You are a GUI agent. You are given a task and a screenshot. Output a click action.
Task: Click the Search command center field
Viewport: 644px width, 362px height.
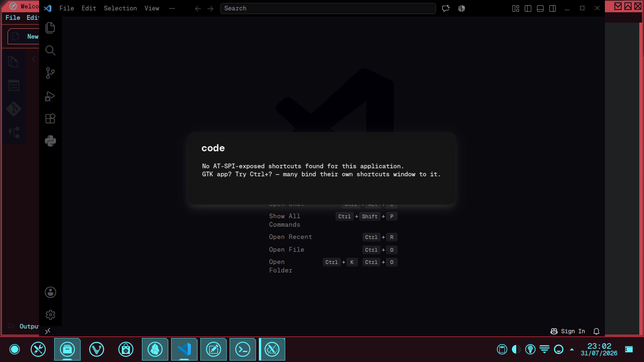[x=328, y=8]
